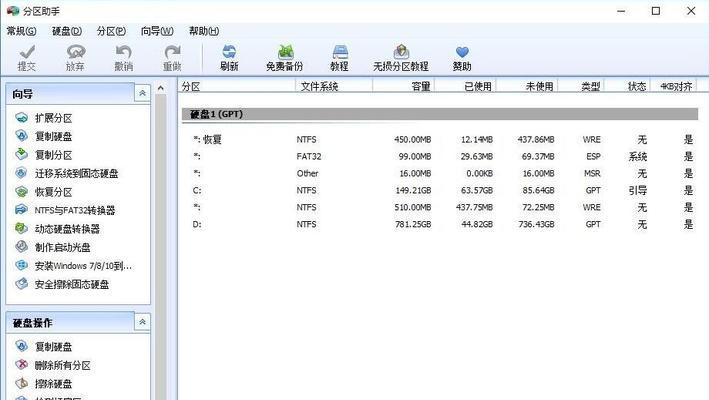This screenshot has width=709, height=400.
Task: Open the 恢复分区 wizard
Action: point(44,192)
